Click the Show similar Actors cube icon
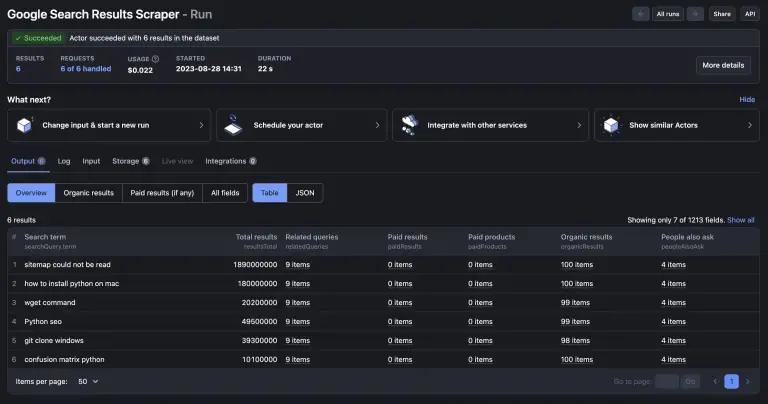This screenshot has height=404, width=768. (611, 125)
